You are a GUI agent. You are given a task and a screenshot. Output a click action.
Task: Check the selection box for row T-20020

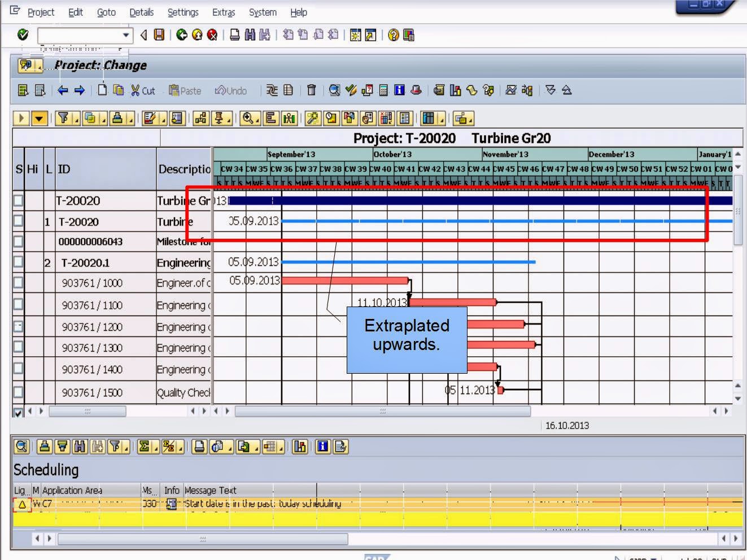point(19,200)
